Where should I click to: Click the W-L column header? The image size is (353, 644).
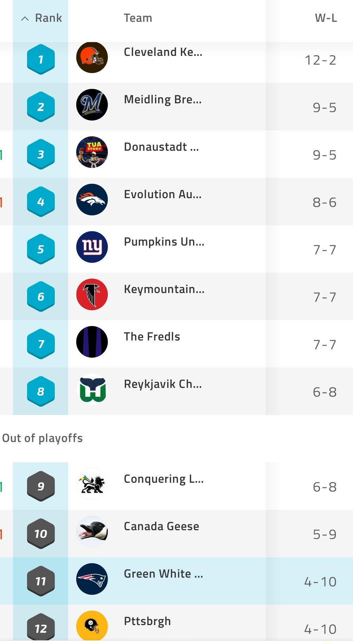326,18
